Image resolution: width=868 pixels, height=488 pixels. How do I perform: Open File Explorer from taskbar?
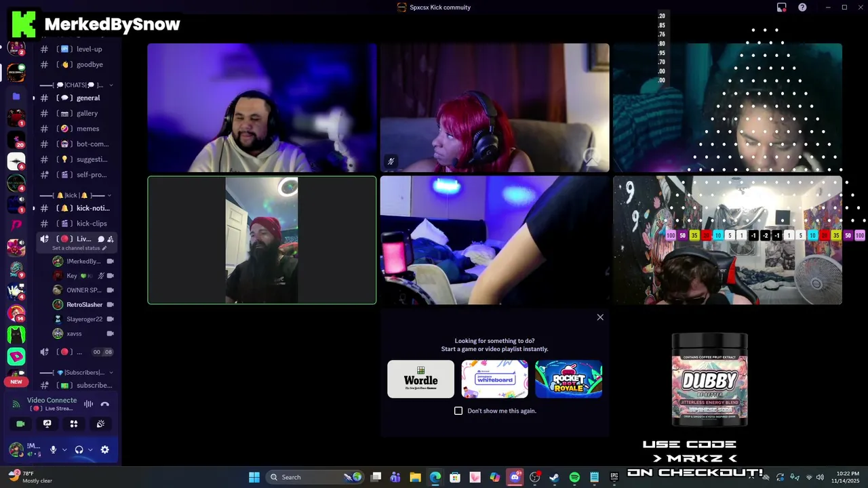click(415, 477)
